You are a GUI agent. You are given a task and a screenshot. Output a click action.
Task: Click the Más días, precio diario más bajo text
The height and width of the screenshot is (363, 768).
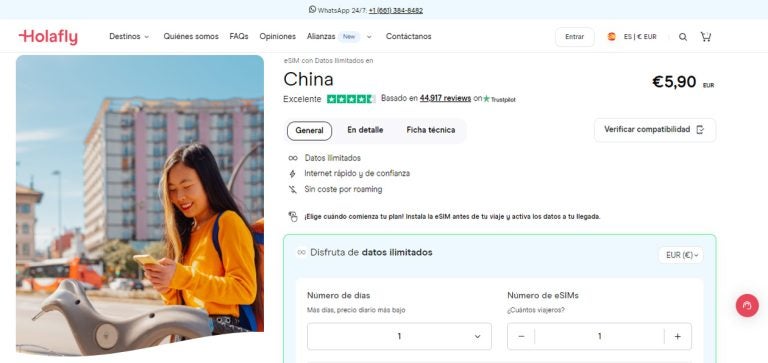point(356,310)
